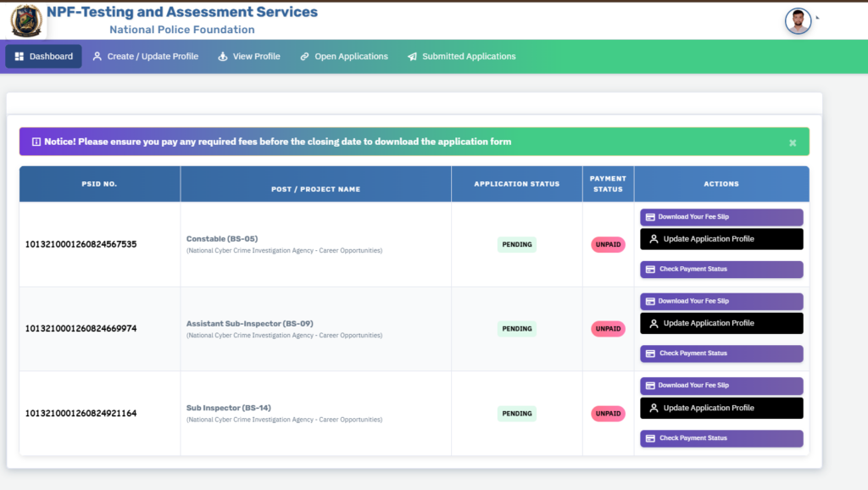Click PENDING badge in Assistant Sub-Inspector row

[x=516, y=328]
